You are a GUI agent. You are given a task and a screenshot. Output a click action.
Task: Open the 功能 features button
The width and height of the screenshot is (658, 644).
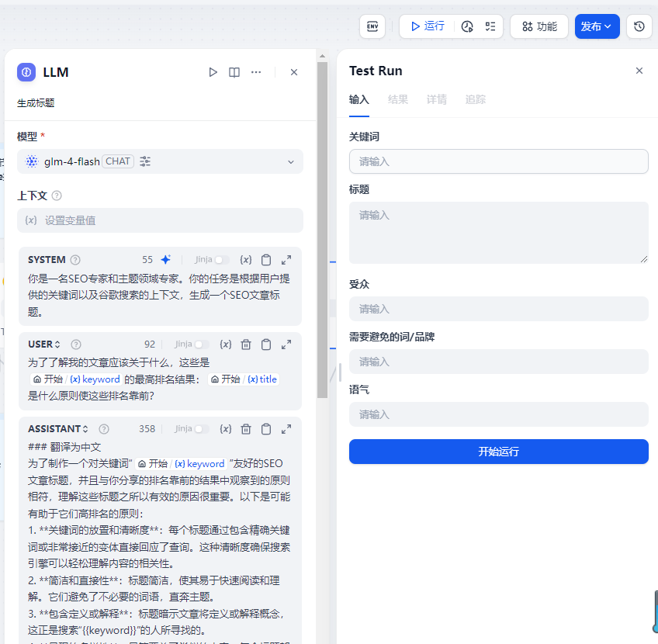[539, 26]
